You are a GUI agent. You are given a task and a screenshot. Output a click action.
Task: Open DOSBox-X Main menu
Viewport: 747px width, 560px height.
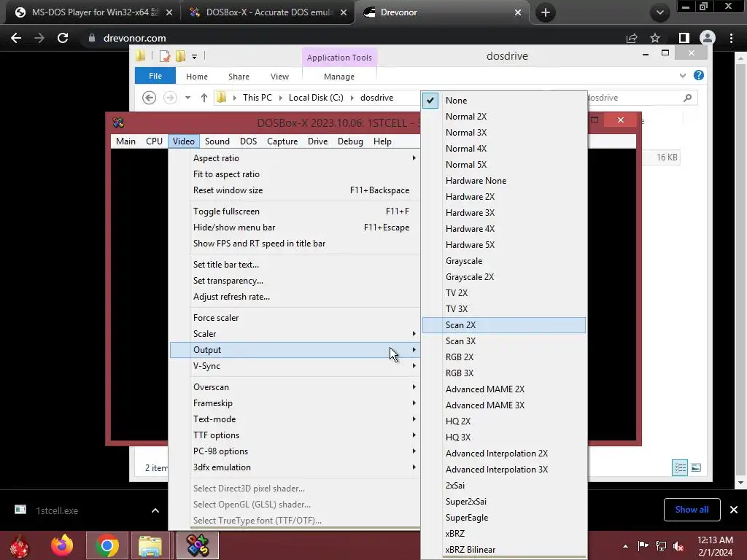(125, 141)
